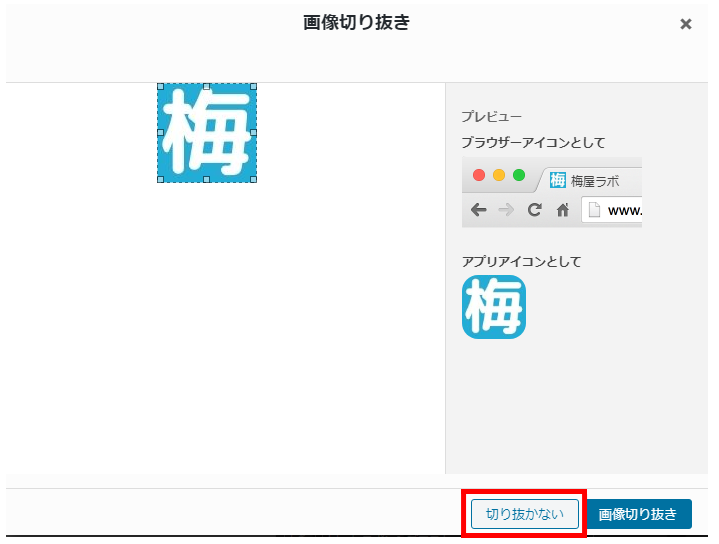Click the 画像切り抜き blue button
This screenshot has height=544, width=719.
click(x=638, y=514)
